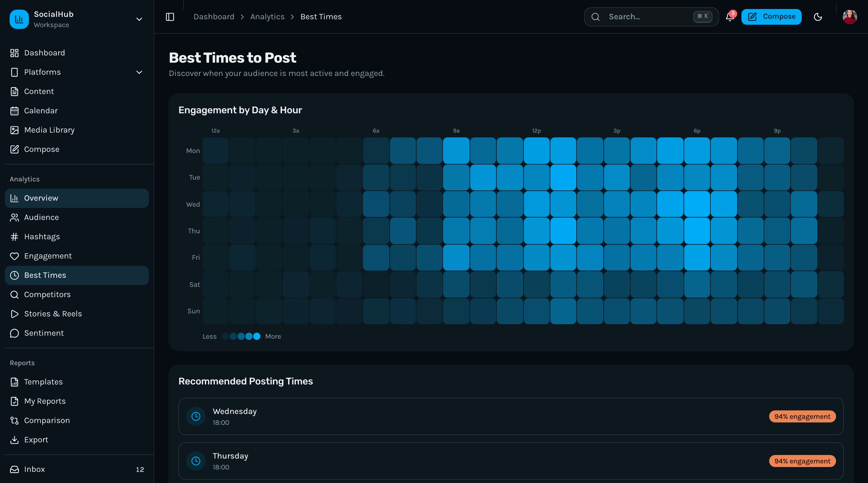Open My Reports
Screen dimensions: 868x483
[77, 401]
